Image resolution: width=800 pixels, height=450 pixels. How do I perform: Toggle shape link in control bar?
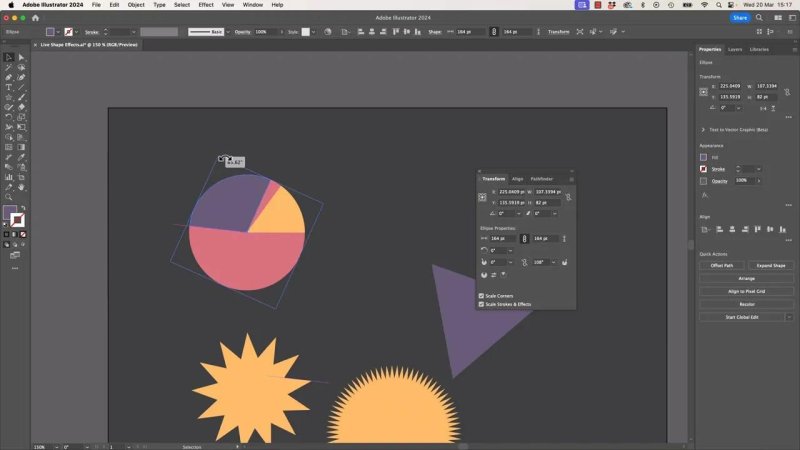493,32
